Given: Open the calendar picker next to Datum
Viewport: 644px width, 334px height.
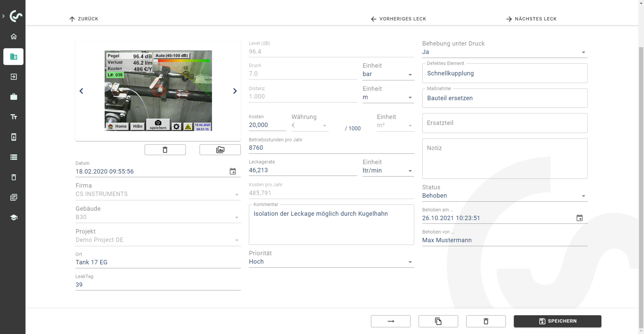Looking at the screenshot, I should 233,171.
